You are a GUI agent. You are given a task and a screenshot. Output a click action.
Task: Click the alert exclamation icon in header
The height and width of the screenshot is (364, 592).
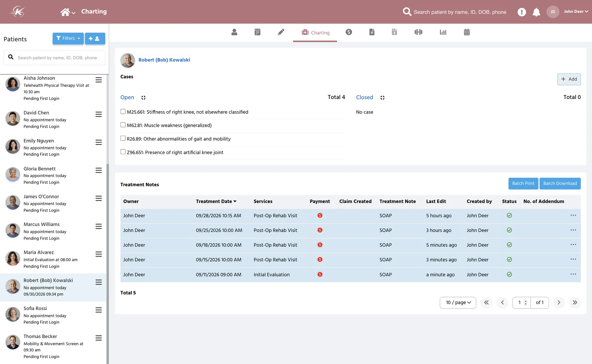point(522,12)
